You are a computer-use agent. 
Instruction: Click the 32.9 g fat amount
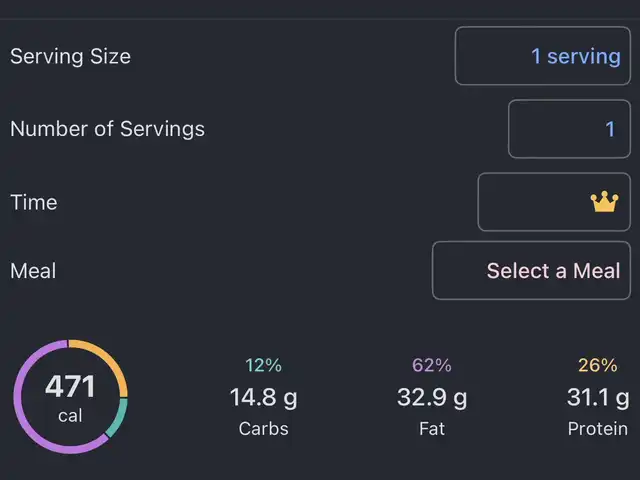[x=432, y=398]
